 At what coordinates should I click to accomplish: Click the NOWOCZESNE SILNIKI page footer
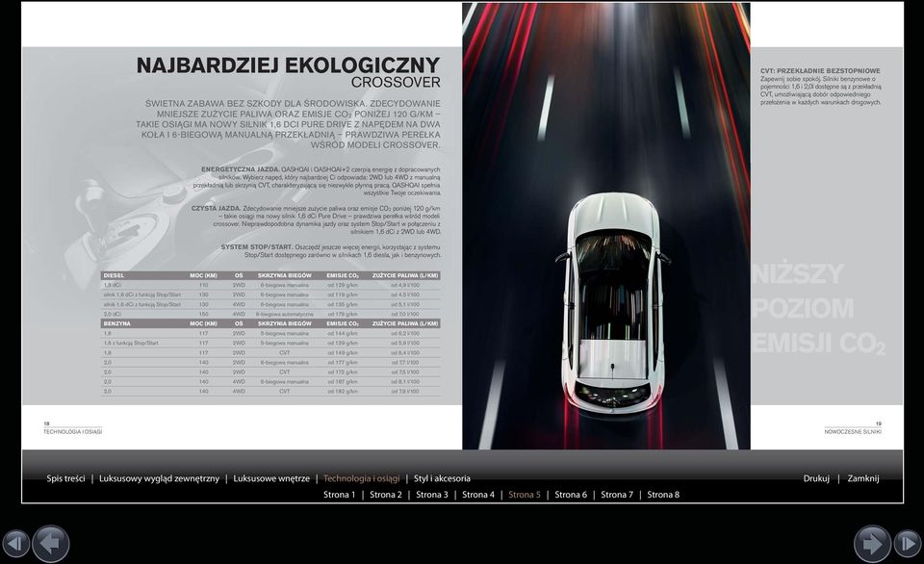coord(853,432)
